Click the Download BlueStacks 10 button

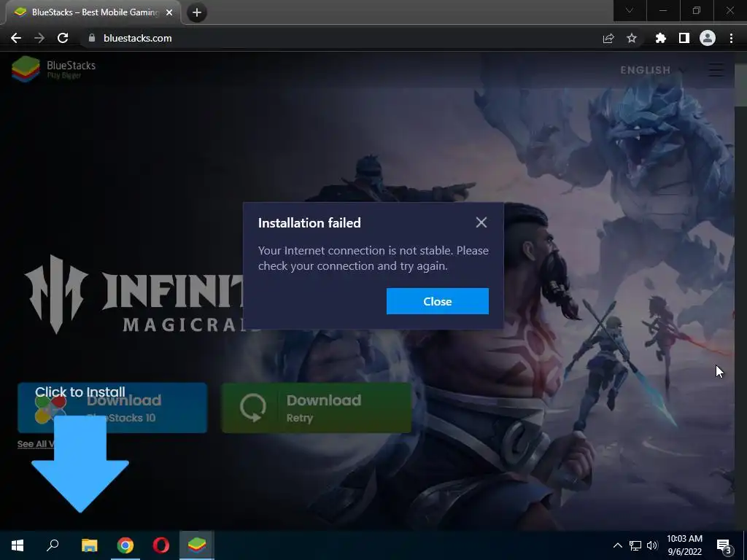112,408
